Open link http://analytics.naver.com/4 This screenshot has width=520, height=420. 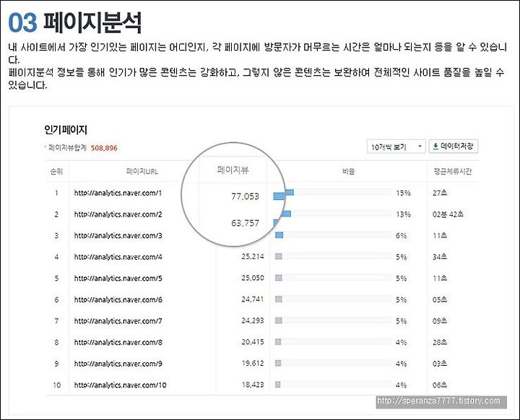click(x=118, y=257)
